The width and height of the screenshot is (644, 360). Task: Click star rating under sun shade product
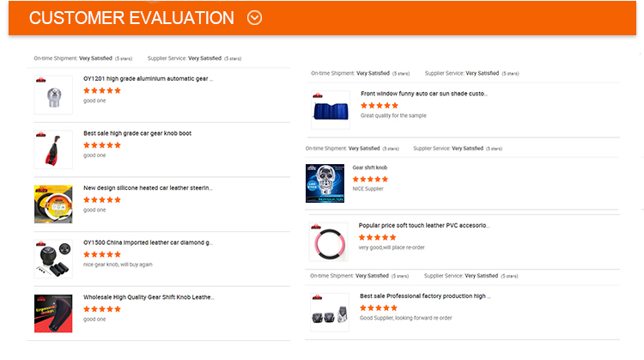[378, 105]
